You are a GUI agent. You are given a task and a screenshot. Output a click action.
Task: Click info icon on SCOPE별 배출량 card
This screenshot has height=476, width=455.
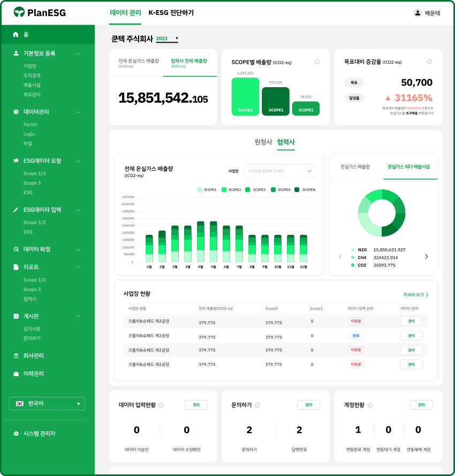(317, 62)
